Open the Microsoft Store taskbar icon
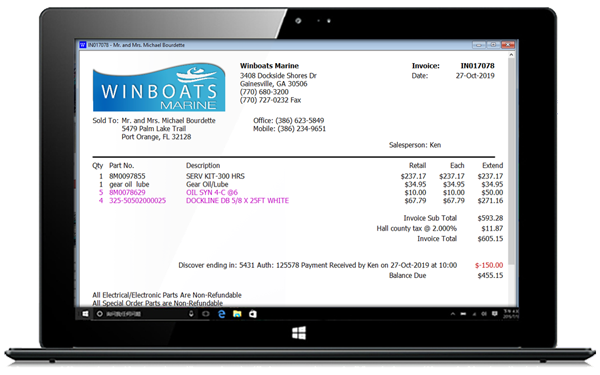 coord(253,314)
